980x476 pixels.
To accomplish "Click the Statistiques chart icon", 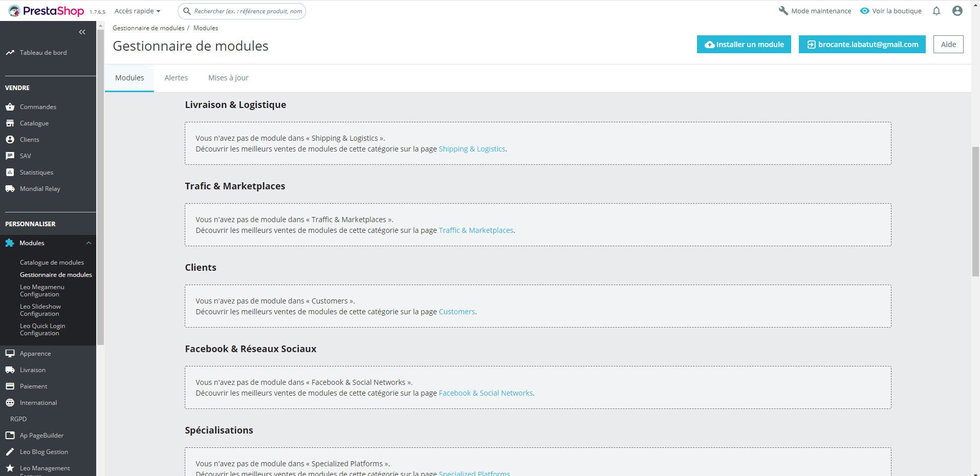I will (10, 172).
